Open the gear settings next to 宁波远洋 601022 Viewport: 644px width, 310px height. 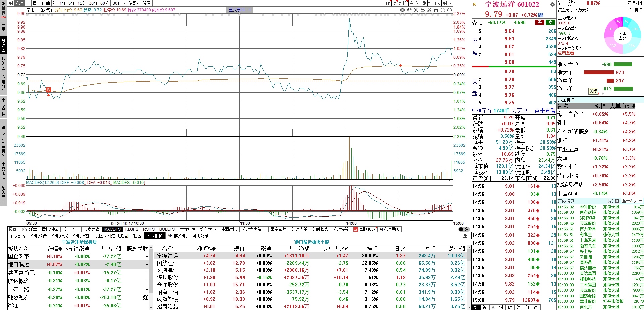coord(553,5)
